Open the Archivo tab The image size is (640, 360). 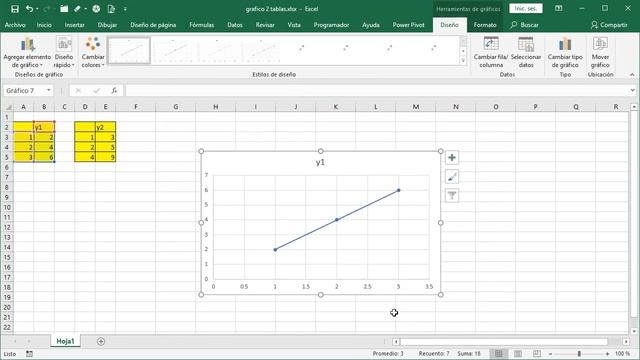coord(15,25)
